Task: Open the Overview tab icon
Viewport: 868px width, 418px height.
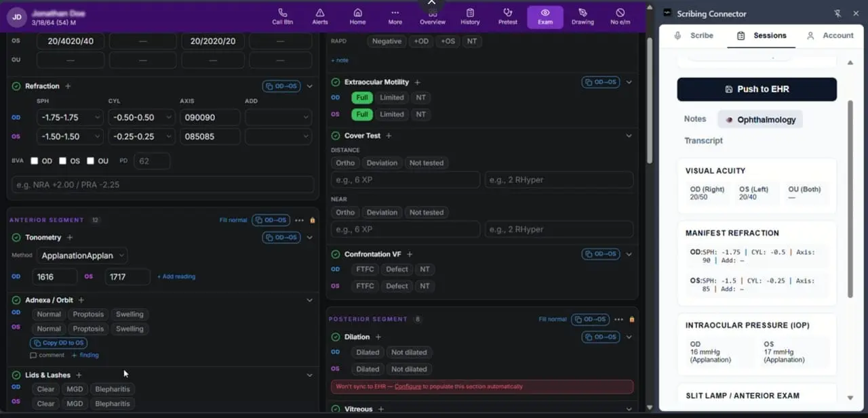Action: click(x=433, y=17)
